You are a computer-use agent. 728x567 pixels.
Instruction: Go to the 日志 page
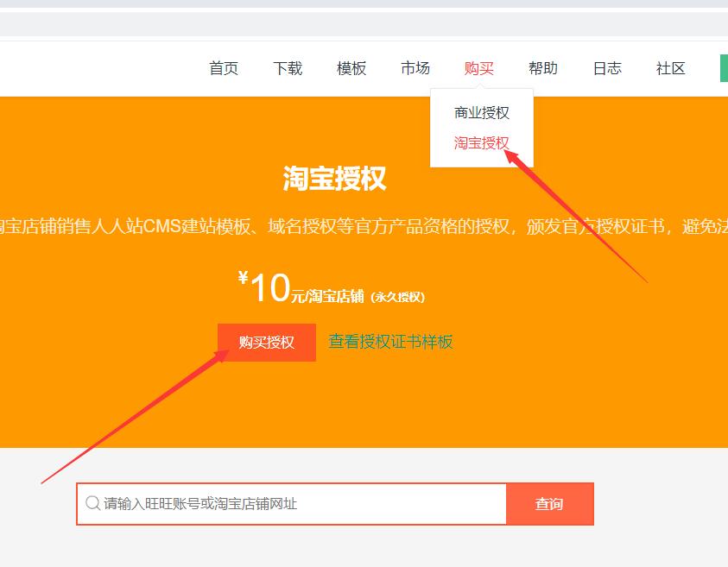607,68
